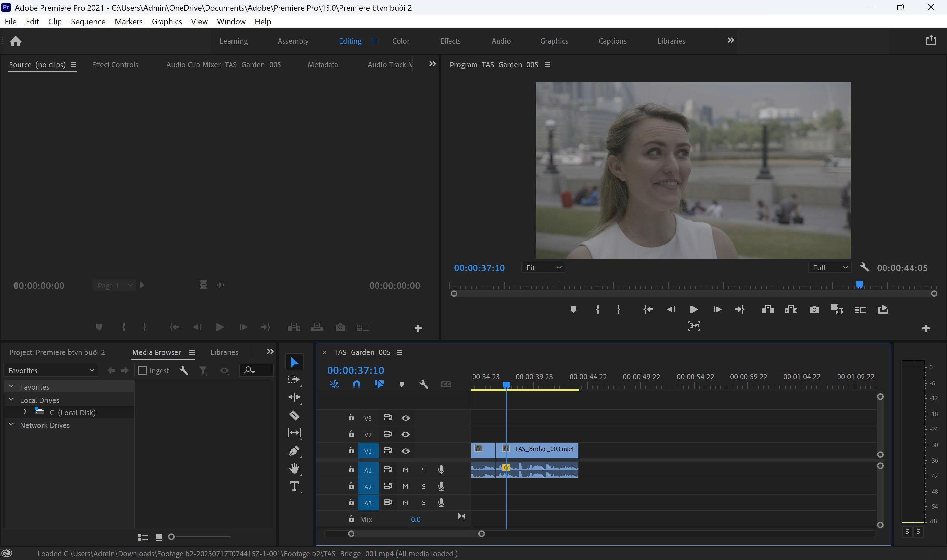Image resolution: width=947 pixels, height=560 pixels.
Task: Open the Markers menu
Action: [x=128, y=21]
